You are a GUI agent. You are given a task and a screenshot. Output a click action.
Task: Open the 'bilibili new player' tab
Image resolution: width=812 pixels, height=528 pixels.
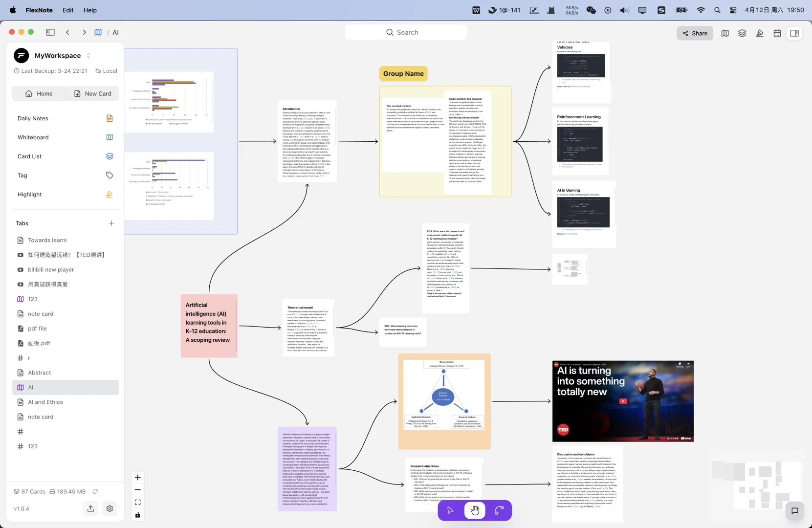click(x=66, y=270)
